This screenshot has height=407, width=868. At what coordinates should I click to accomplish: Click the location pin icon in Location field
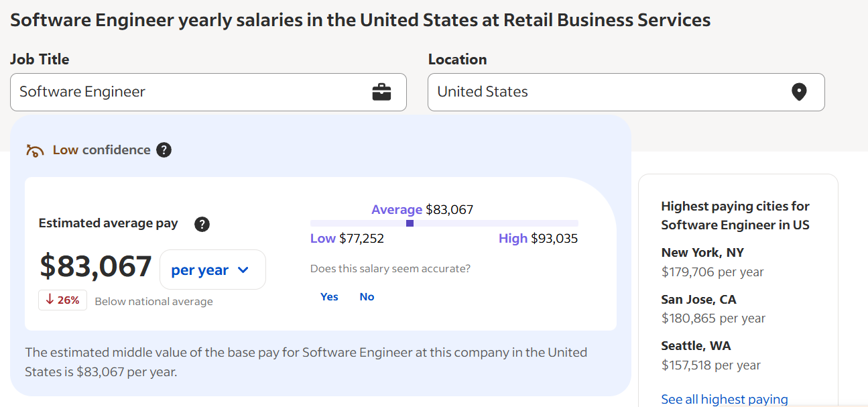[799, 92]
